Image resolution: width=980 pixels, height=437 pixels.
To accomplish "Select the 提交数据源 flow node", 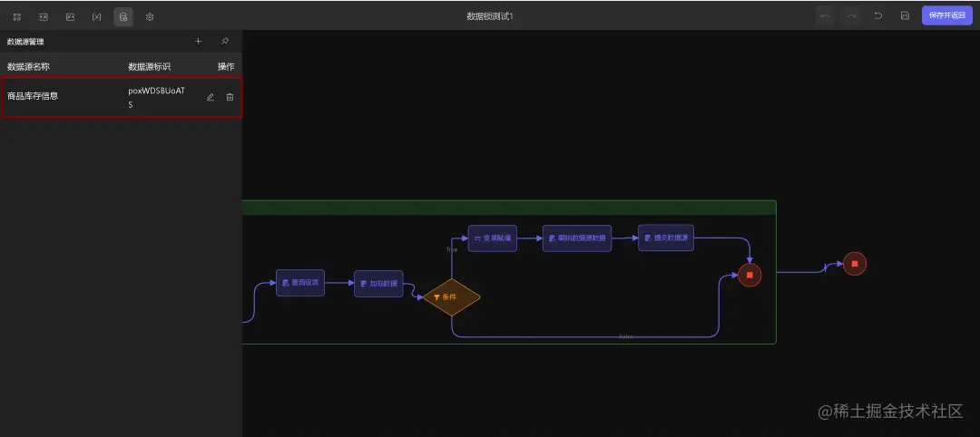I will click(x=666, y=238).
